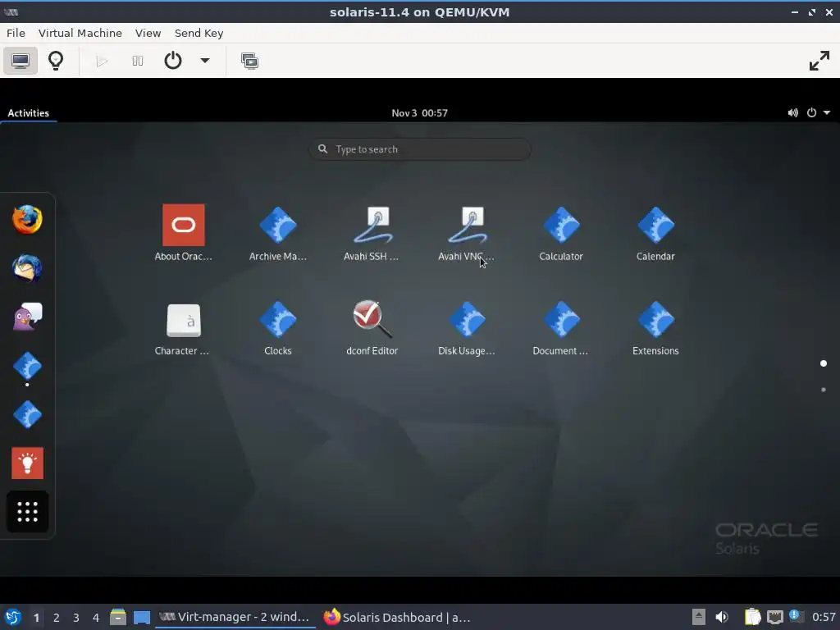Image resolution: width=840 pixels, height=630 pixels.
Task: Click the 0:57 host taskbar clock
Action: (x=824, y=617)
